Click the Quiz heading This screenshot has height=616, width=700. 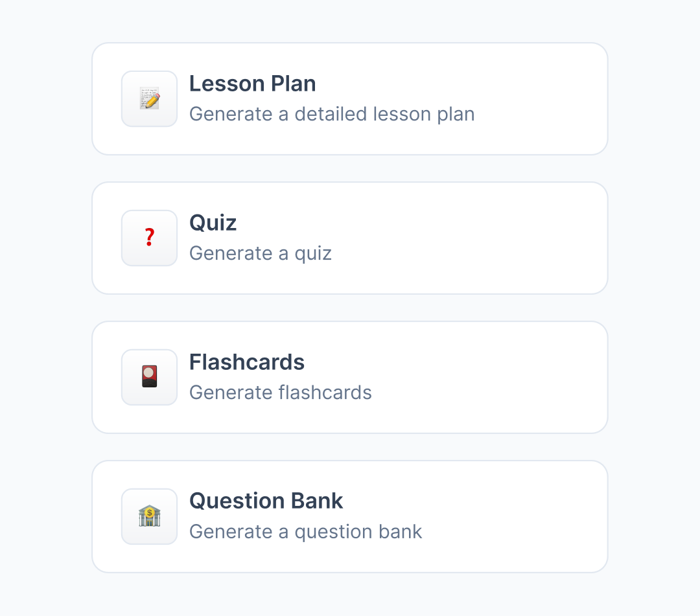[213, 223]
